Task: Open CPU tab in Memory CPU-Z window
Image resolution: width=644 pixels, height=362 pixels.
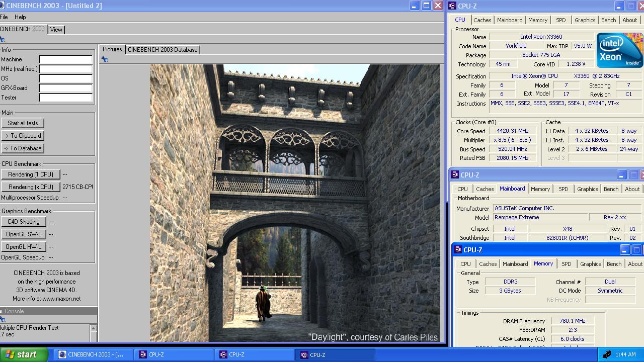Action: click(465, 264)
